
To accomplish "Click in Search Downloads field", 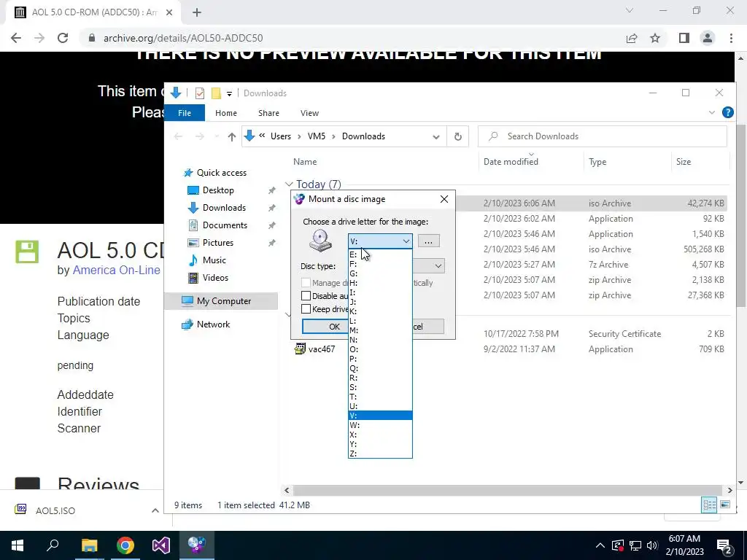I will point(603,136).
